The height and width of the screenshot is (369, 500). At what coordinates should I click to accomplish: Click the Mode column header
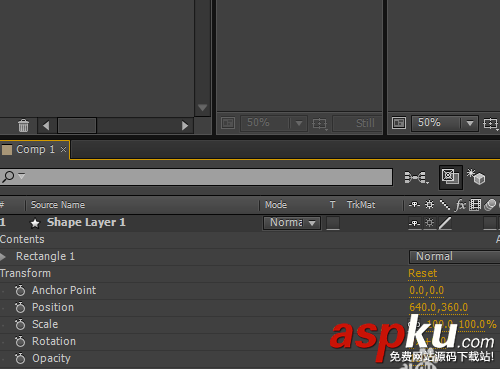(276, 205)
